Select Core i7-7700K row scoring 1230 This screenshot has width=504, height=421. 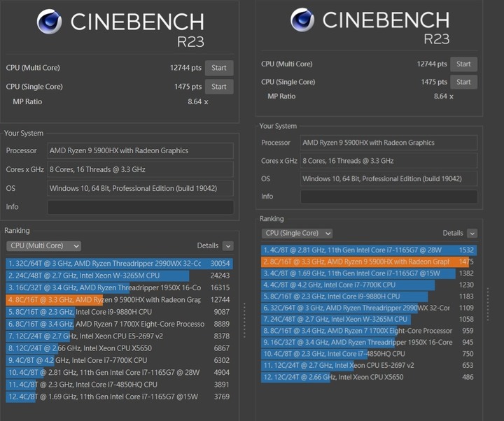369,285
